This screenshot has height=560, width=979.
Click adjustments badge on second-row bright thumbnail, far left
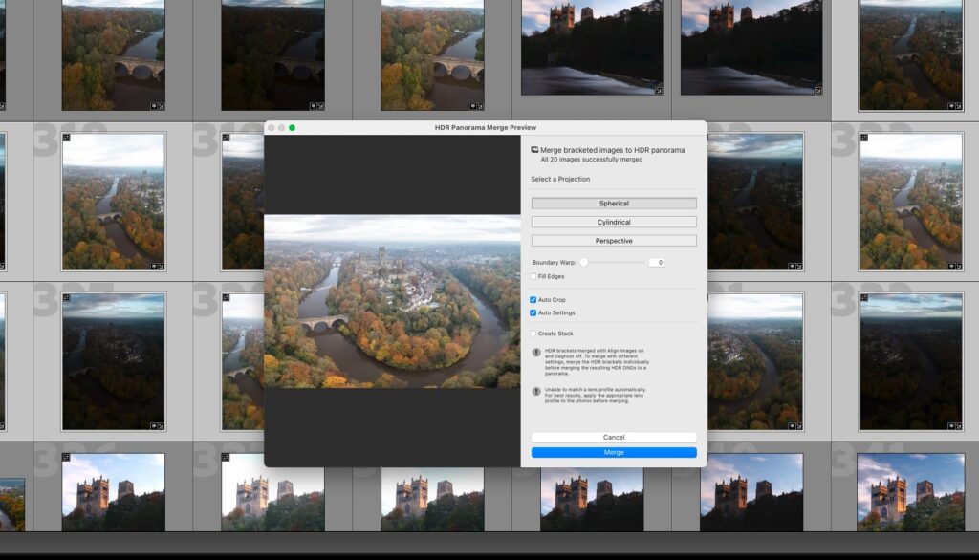click(161, 266)
